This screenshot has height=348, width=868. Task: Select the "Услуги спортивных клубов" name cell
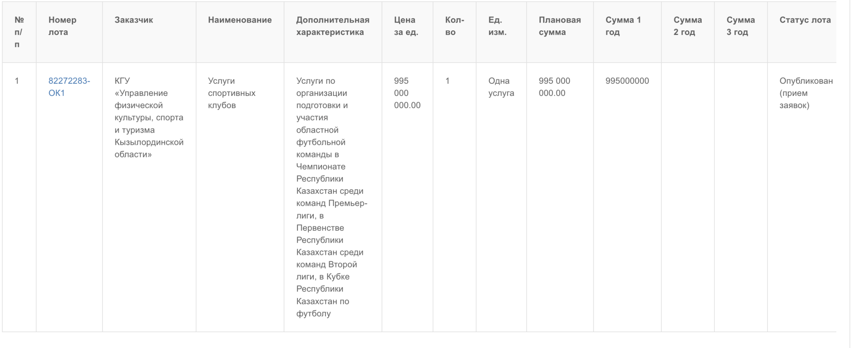point(231,93)
